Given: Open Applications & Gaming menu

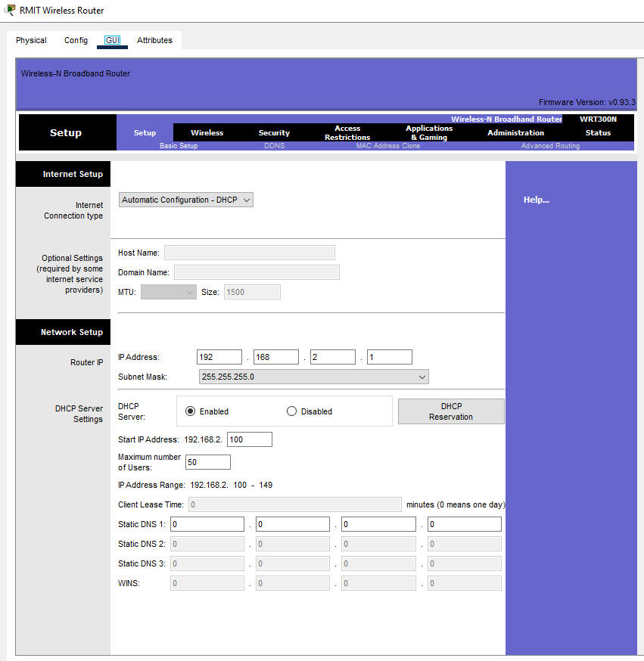Looking at the screenshot, I should (x=429, y=133).
